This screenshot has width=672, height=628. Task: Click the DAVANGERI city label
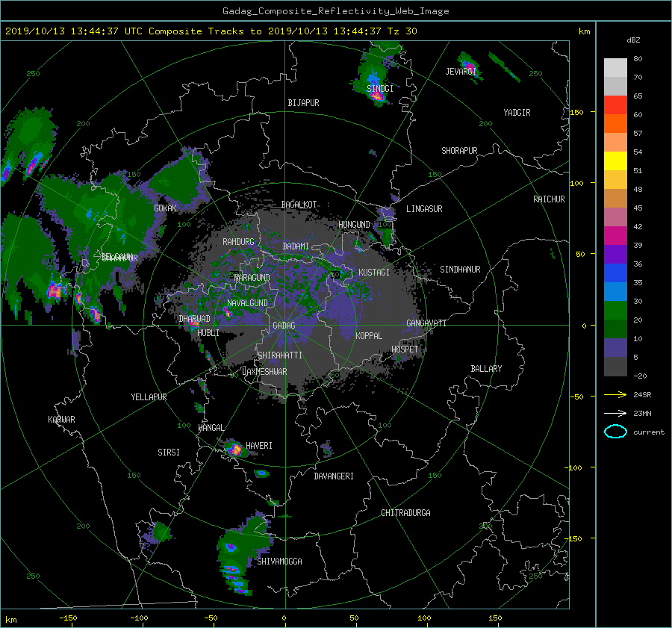pyautogui.click(x=334, y=476)
